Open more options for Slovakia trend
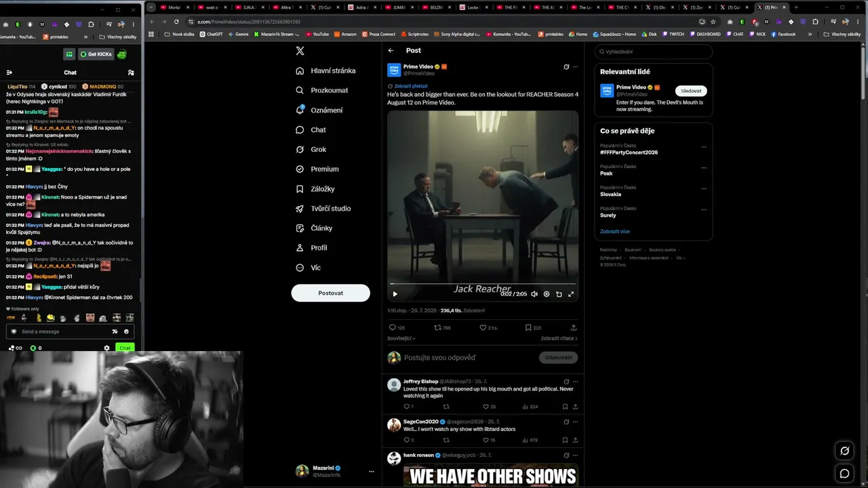868x488 pixels. pos(704,188)
